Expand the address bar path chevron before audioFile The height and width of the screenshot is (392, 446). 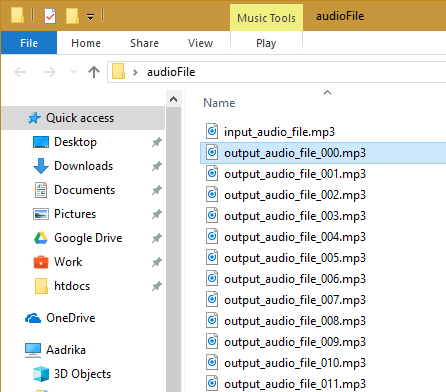[135, 72]
